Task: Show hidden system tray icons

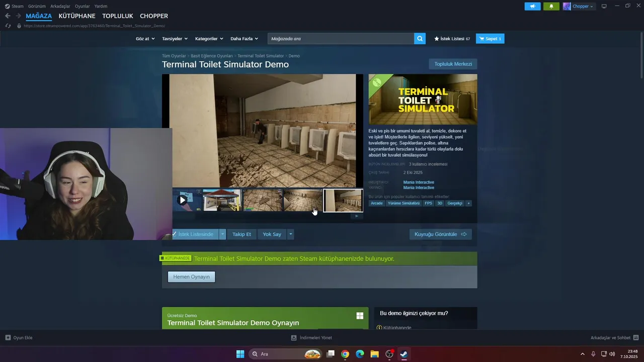Action: coord(583,354)
